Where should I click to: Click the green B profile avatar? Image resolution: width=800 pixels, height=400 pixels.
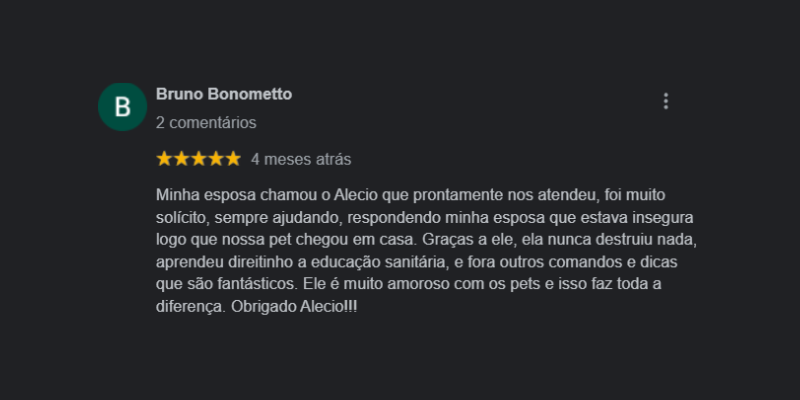tap(122, 107)
